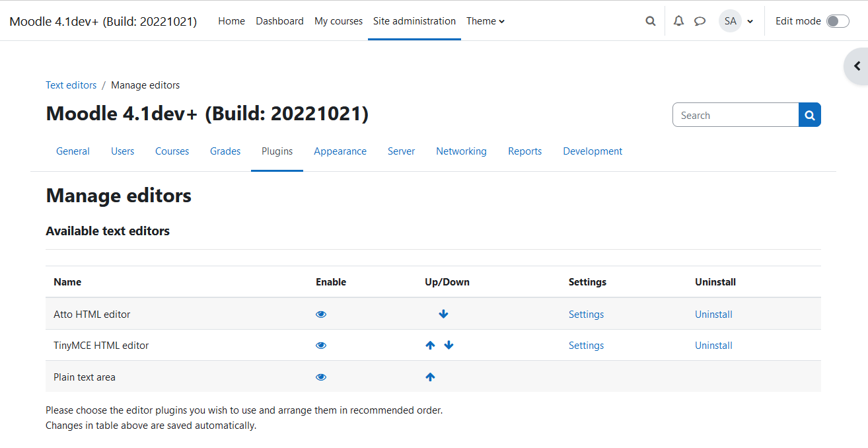This screenshot has height=448, width=868.
Task: Click the Manage editors breadcrumb text
Action: [x=145, y=85]
